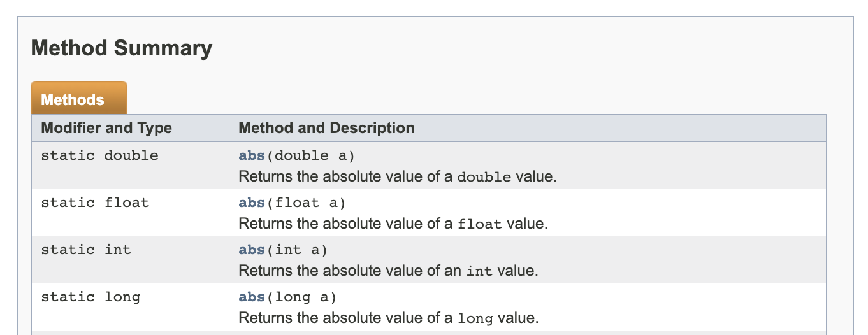This screenshot has height=335, width=868.
Task: Open the abs(double a) method link
Action: coord(252,155)
